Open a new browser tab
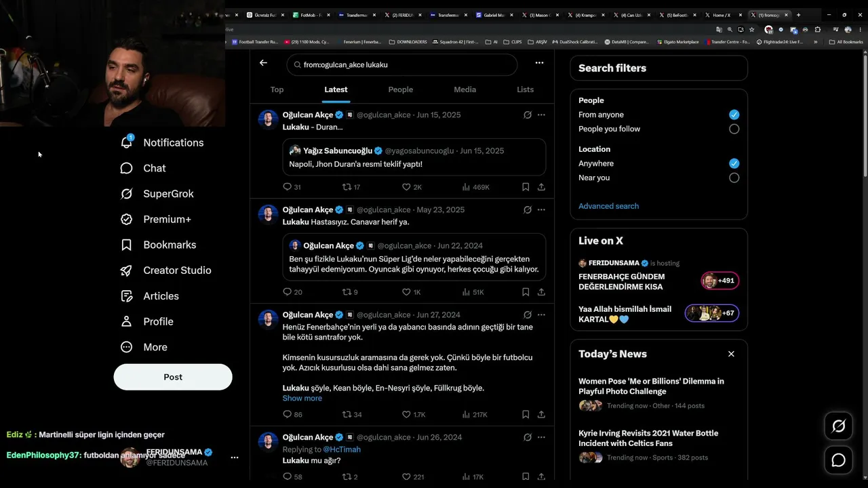Screen dimensions: 868x488 (x=798, y=15)
